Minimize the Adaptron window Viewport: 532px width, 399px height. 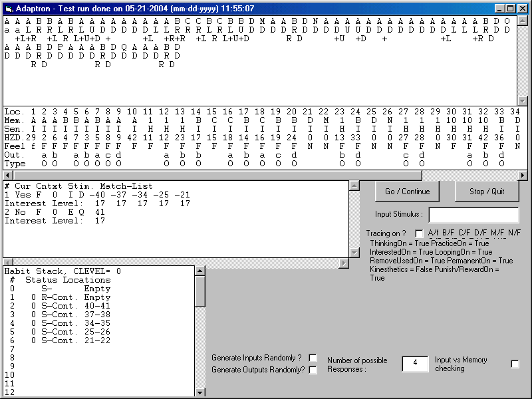500,9
